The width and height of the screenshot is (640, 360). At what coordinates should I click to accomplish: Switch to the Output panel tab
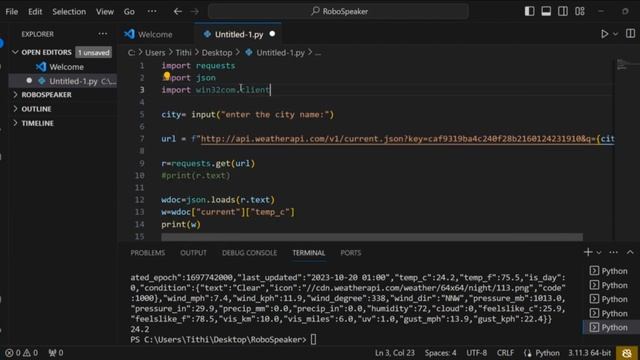193,253
